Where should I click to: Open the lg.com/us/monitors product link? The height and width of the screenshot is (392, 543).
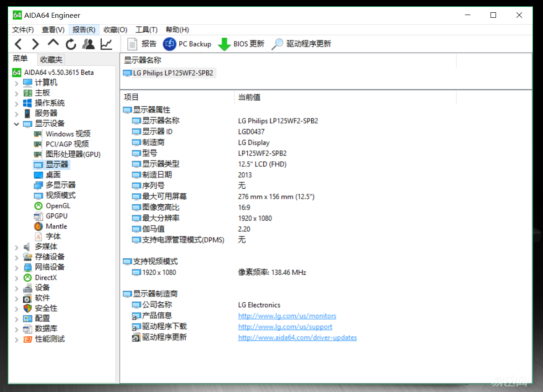[x=287, y=316]
